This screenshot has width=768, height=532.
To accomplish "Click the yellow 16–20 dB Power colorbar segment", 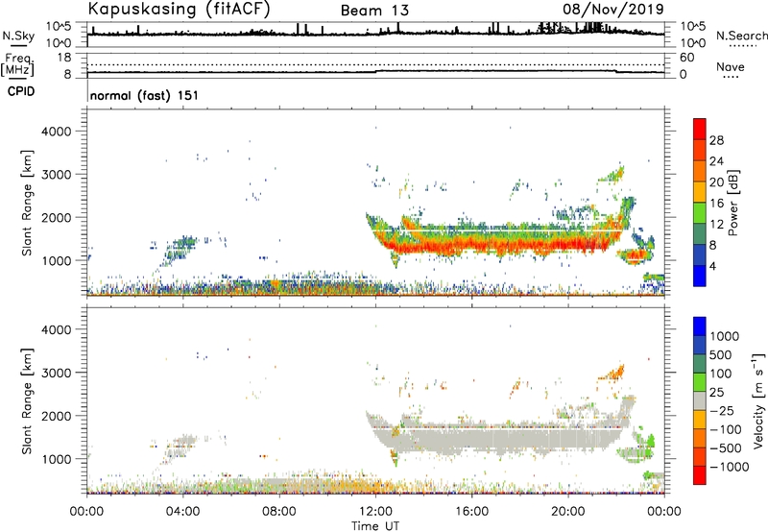I will coord(700,192).
